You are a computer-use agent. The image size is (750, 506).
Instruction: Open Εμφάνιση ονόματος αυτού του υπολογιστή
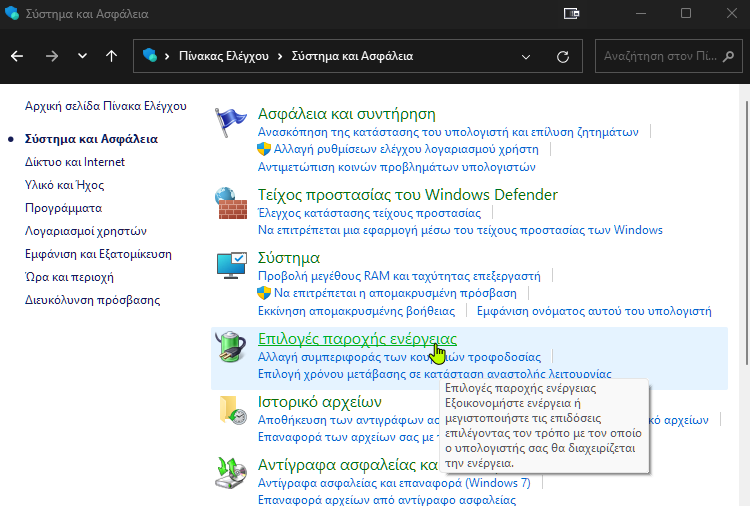coord(594,311)
